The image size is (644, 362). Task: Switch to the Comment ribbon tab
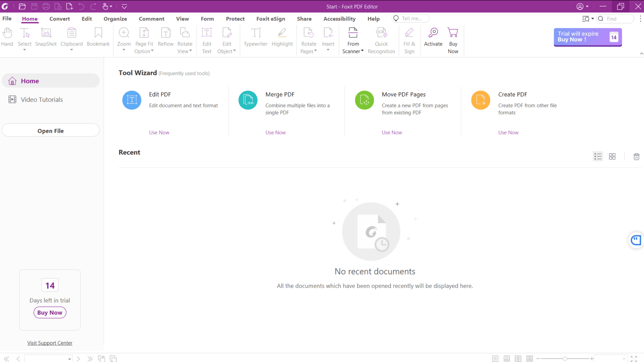pos(151,18)
